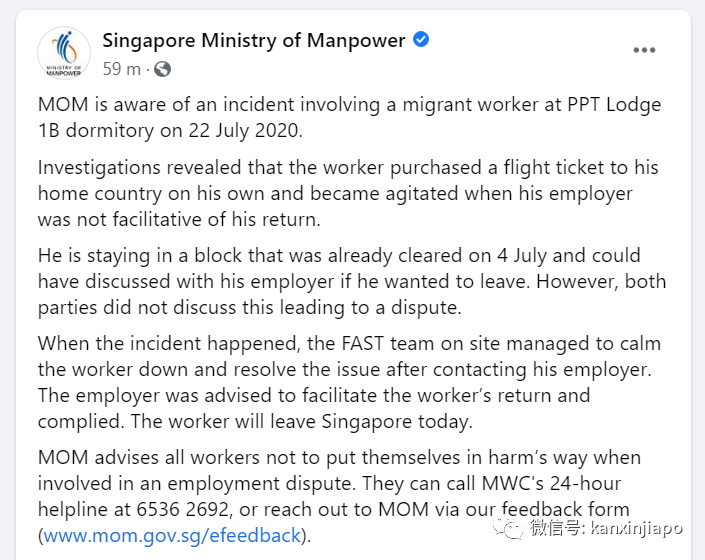The image size is (705, 560).
Task: Click the "PPT Lodge" dormitory name text
Action: coord(616,104)
